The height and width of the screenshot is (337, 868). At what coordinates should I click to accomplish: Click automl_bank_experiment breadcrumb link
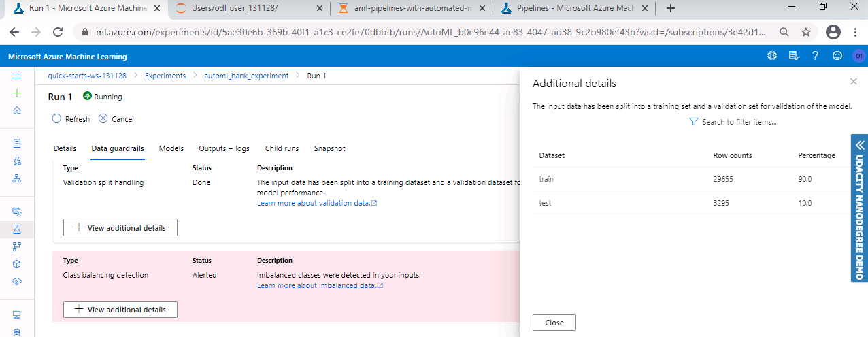click(246, 76)
